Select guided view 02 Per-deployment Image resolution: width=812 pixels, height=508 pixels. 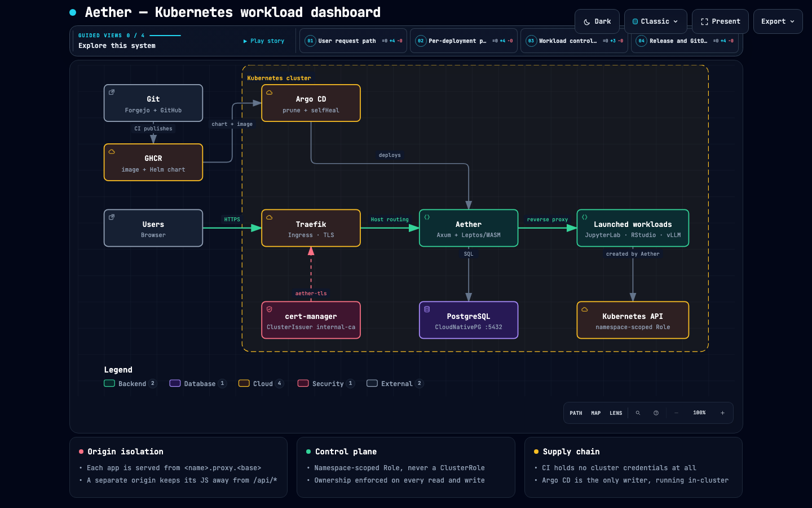(x=464, y=41)
